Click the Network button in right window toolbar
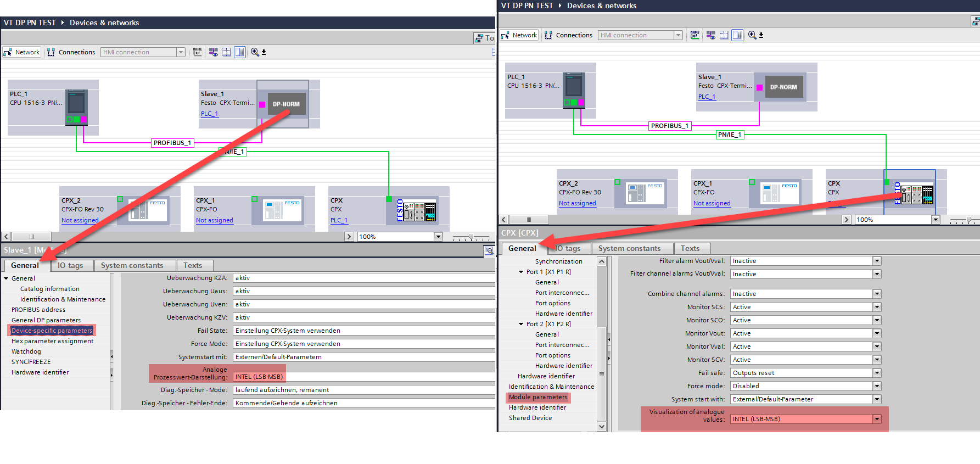Viewport: 980px width, 464px height. pyautogui.click(x=519, y=35)
